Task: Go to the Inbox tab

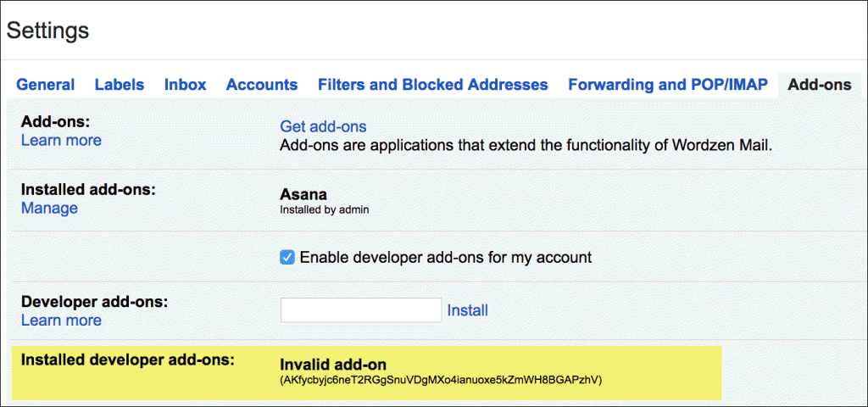Action: pos(186,85)
